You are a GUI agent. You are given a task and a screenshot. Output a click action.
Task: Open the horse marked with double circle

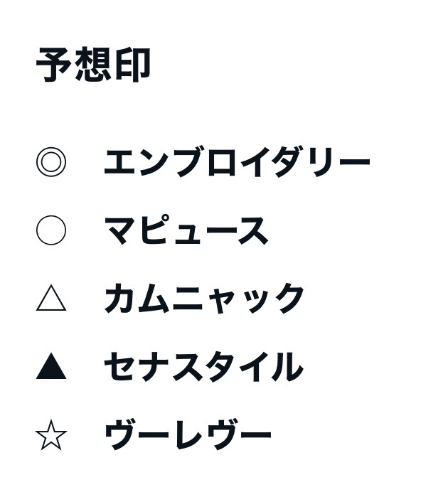(x=237, y=163)
